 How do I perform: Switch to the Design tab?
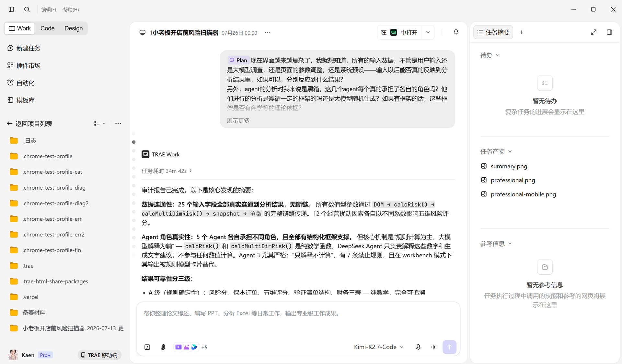point(74,28)
